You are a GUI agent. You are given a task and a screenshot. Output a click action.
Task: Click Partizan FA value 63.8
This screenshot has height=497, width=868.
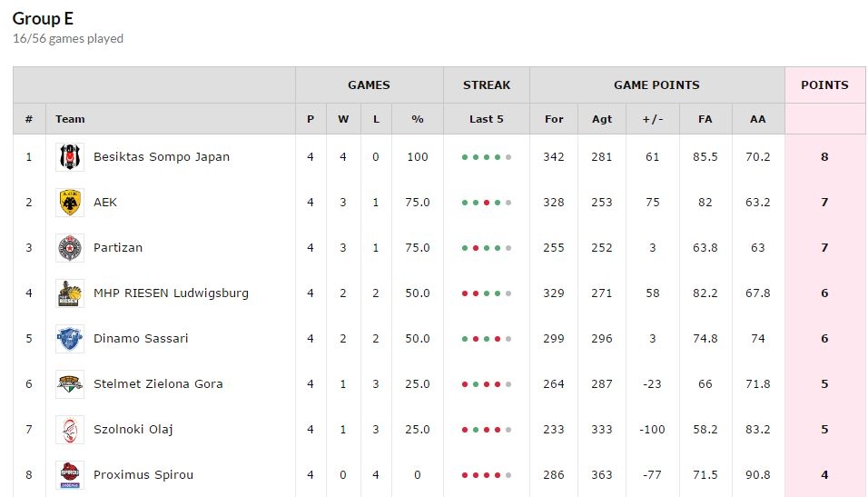(x=705, y=248)
